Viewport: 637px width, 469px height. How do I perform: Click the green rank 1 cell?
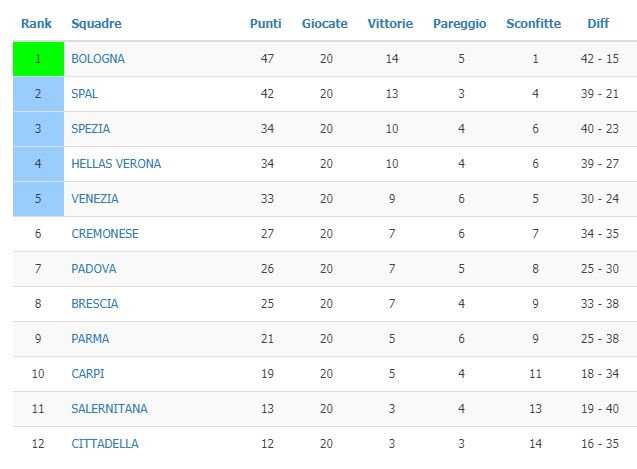tap(38, 59)
